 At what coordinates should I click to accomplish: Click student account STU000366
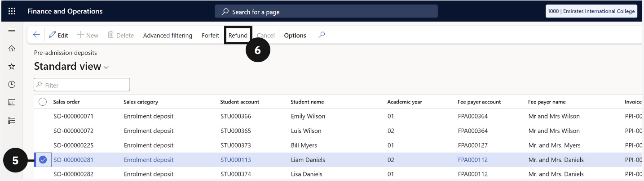(x=236, y=116)
